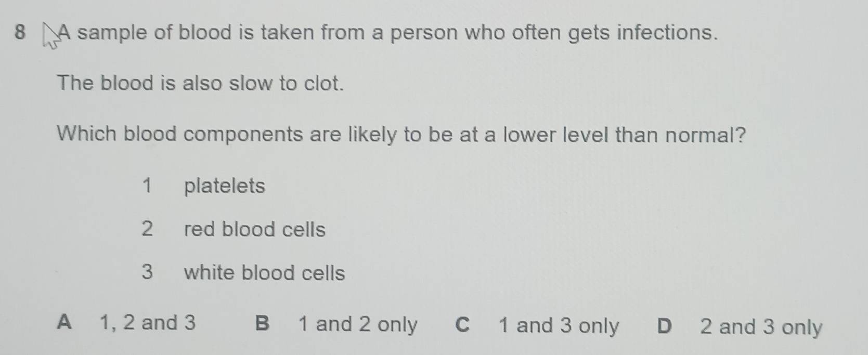The height and width of the screenshot is (355, 868).
Task: Click the word "platelets"
Action: pyautogui.click(x=224, y=186)
